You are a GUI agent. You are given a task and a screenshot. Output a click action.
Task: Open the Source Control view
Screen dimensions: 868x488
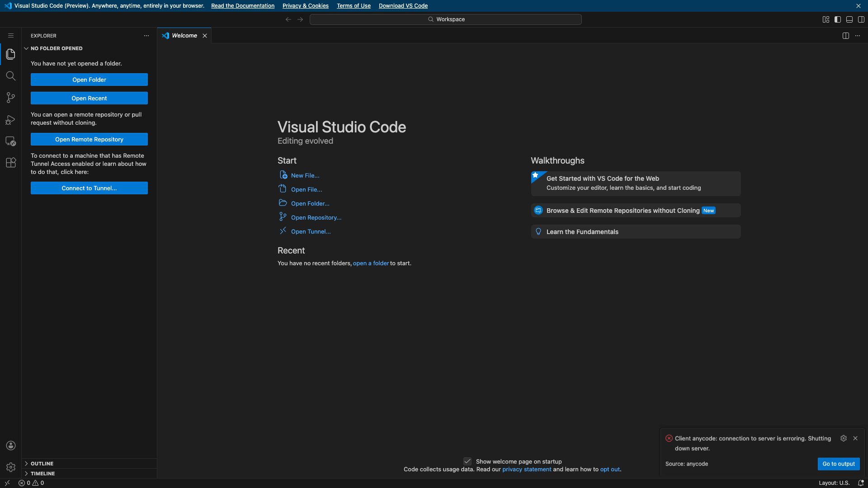(10, 98)
